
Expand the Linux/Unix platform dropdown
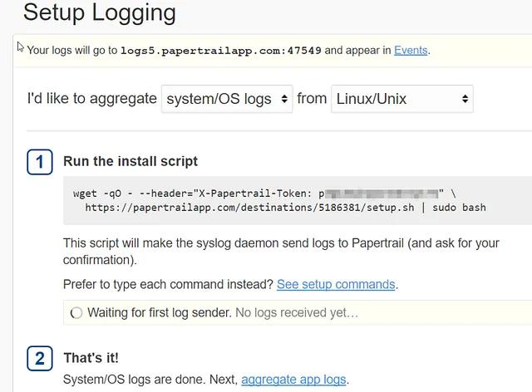402,99
